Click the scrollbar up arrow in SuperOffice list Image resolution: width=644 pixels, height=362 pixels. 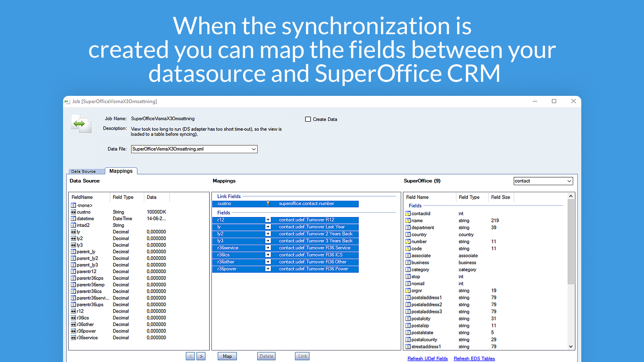[x=571, y=196]
